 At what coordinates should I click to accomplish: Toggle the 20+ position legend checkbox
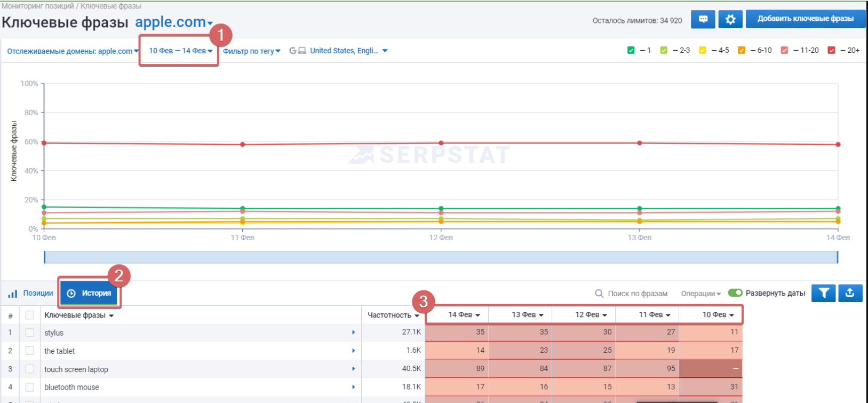(831, 50)
